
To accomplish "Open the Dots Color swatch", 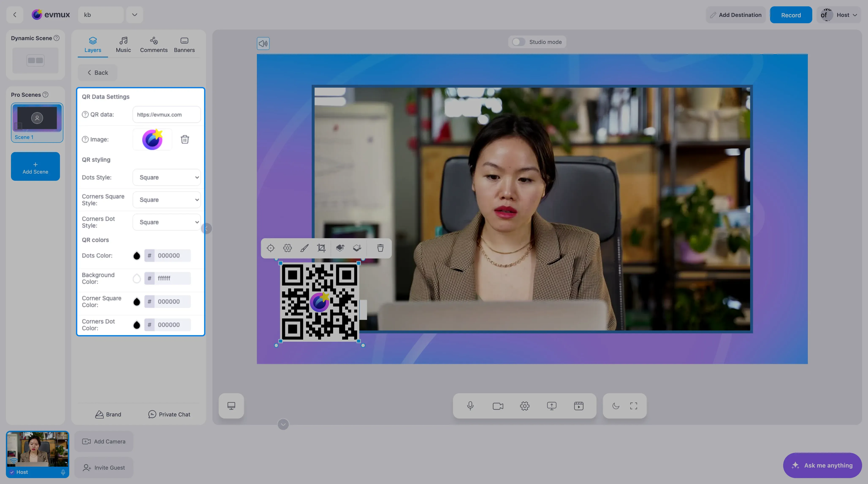I will [136, 256].
